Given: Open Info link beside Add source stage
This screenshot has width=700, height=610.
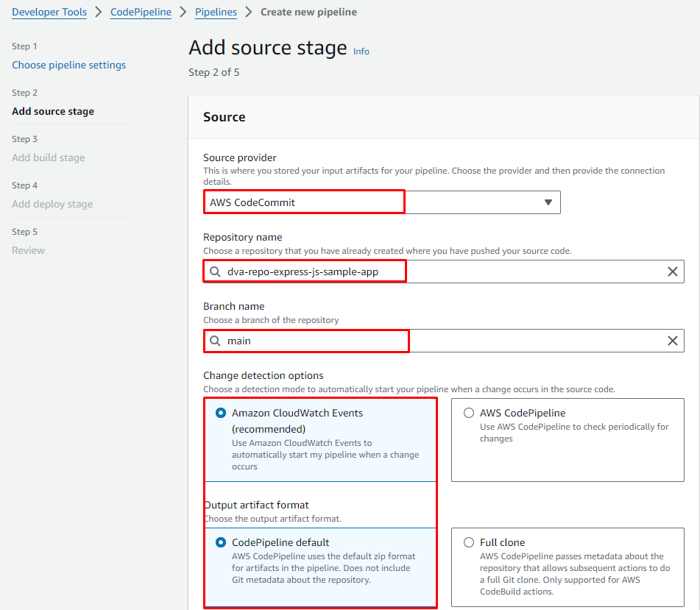Looking at the screenshot, I should click(x=361, y=52).
